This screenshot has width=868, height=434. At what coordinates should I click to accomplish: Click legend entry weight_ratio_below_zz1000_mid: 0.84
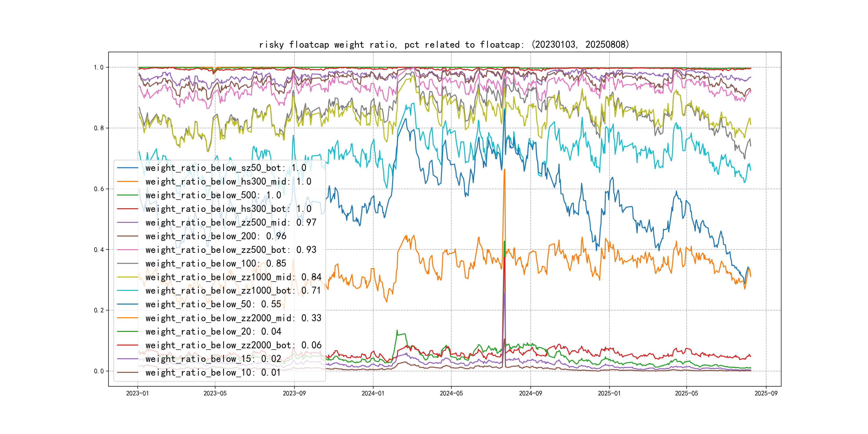pyautogui.click(x=233, y=277)
